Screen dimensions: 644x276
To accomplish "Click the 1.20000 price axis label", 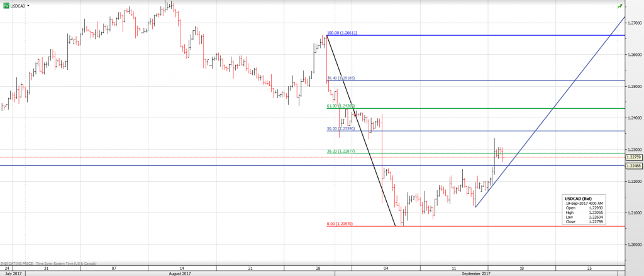I will coord(633,244).
